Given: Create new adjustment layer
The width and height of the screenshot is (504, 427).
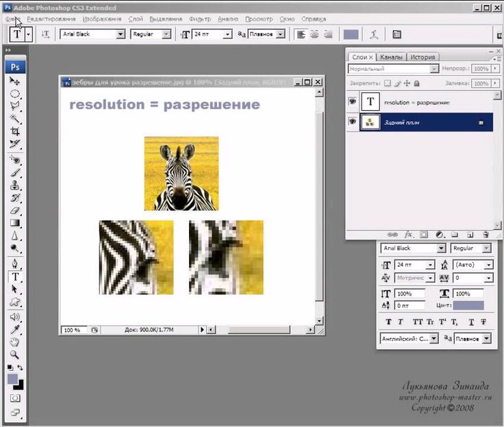Looking at the screenshot, I should coord(440,235).
